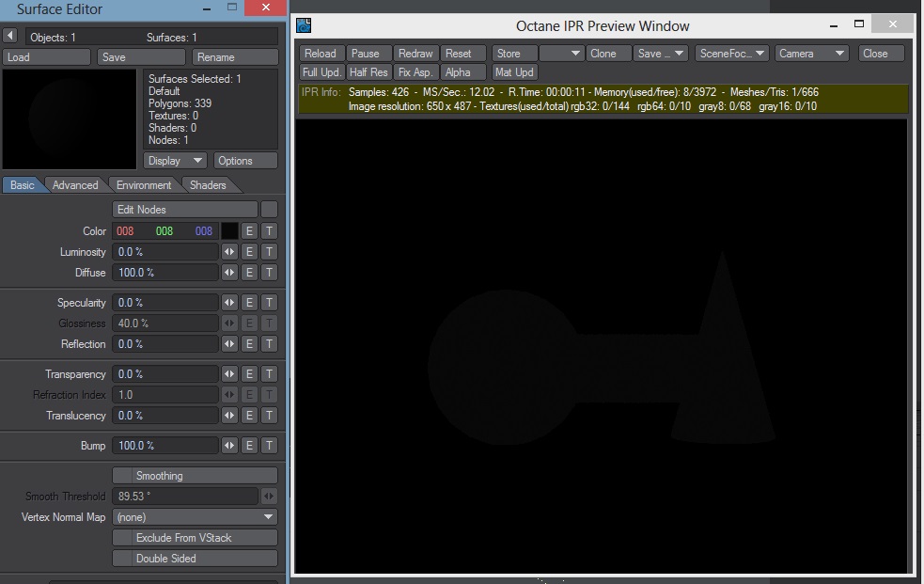This screenshot has width=924, height=584.
Task: Toggle Mat Upd in IPR window
Action: click(514, 71)
